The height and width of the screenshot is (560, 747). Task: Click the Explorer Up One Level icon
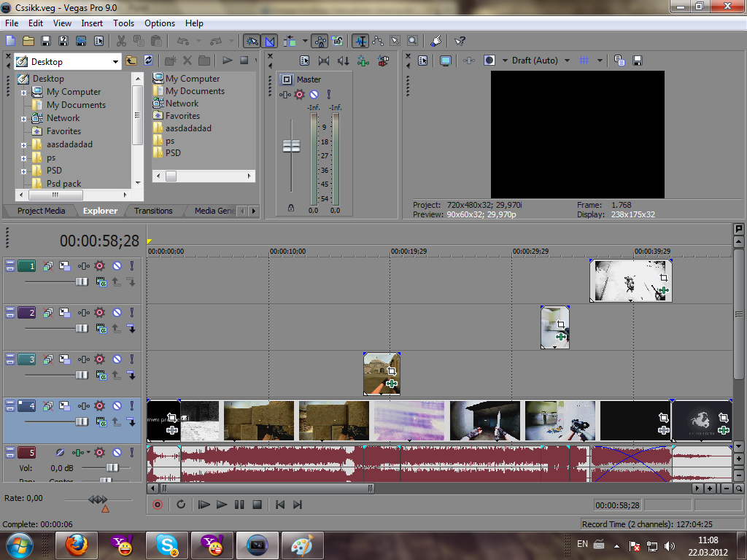(131, 61)
